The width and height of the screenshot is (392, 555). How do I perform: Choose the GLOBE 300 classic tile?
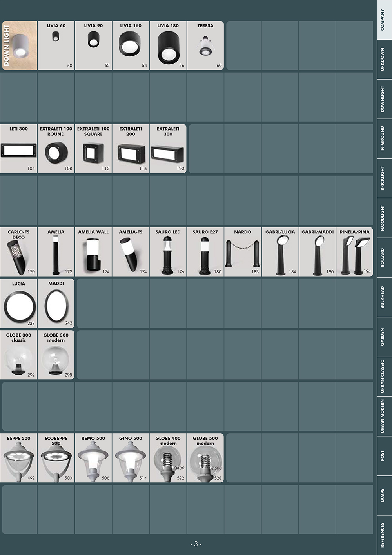(18, 355)
